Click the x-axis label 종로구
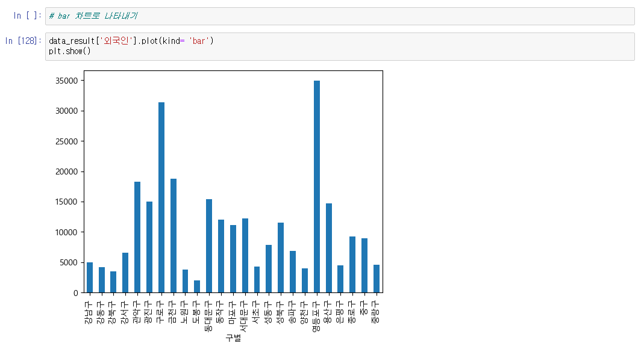The image size is (644, 355). [x=352, y=313]
